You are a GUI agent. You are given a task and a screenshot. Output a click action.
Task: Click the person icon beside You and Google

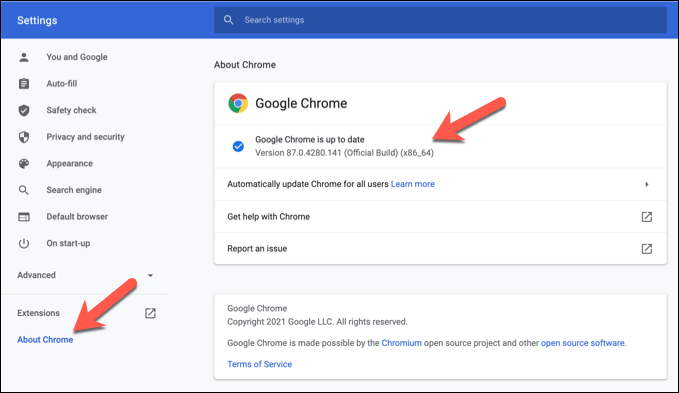coord(24,57)
